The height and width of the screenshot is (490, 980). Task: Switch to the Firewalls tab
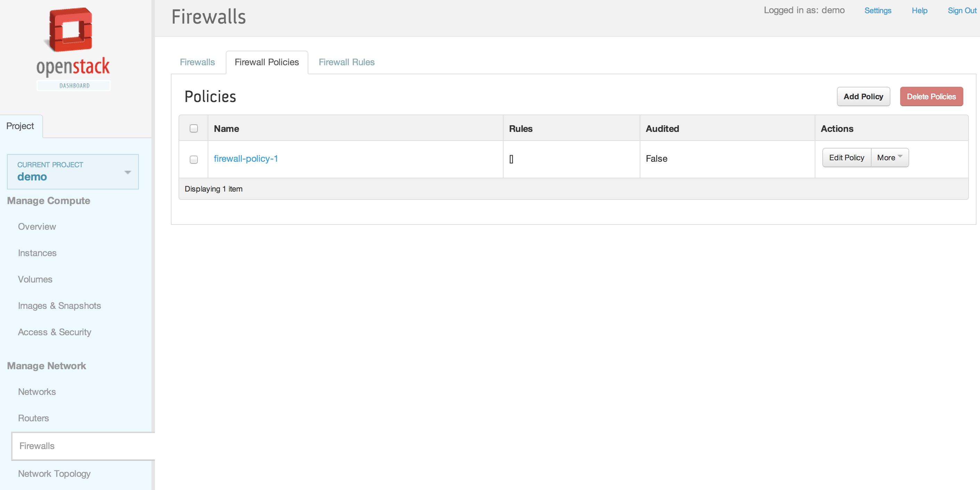click(197, 62)
